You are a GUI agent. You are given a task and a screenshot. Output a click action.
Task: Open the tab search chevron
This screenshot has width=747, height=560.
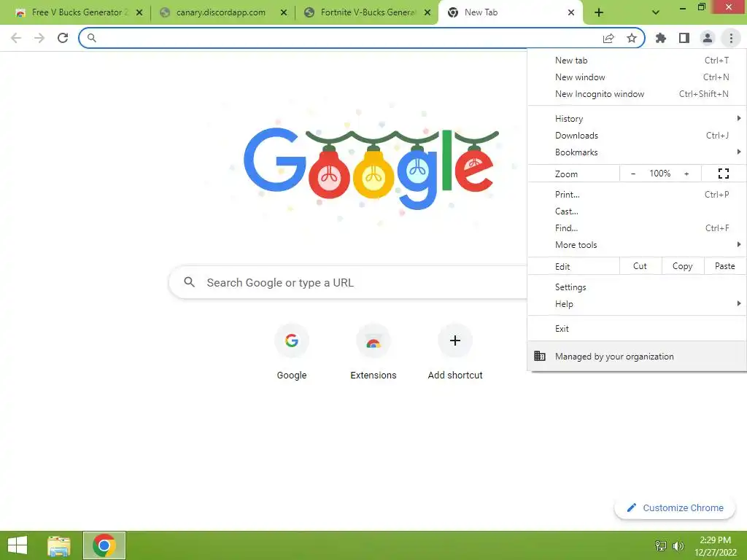656,13
